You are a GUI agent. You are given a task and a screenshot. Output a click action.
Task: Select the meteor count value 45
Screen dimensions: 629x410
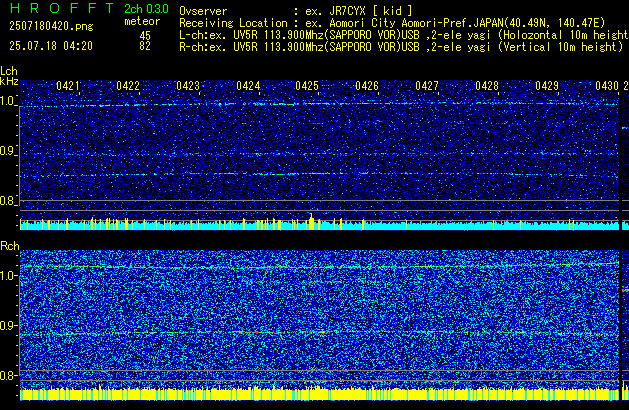coord(145,35)
